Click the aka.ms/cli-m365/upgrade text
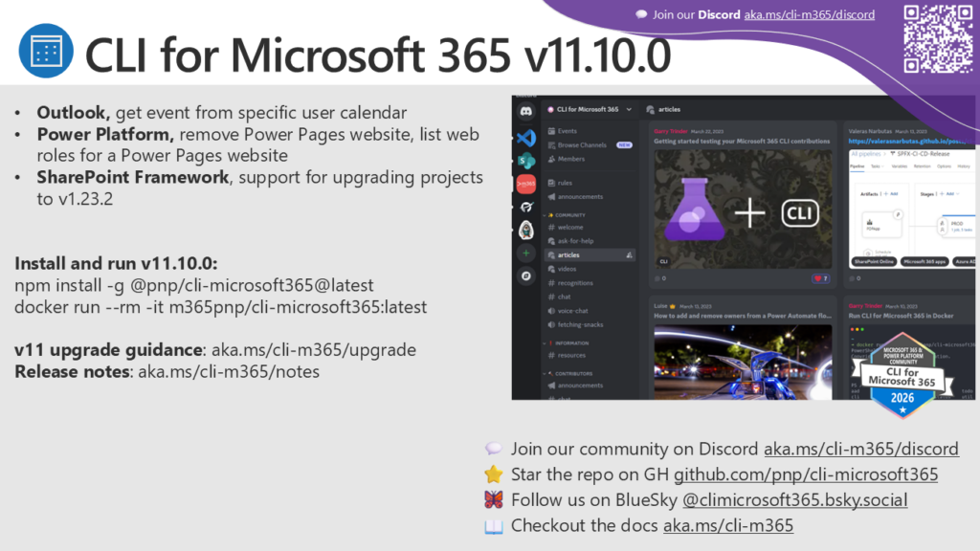 [x=314, y=350]
